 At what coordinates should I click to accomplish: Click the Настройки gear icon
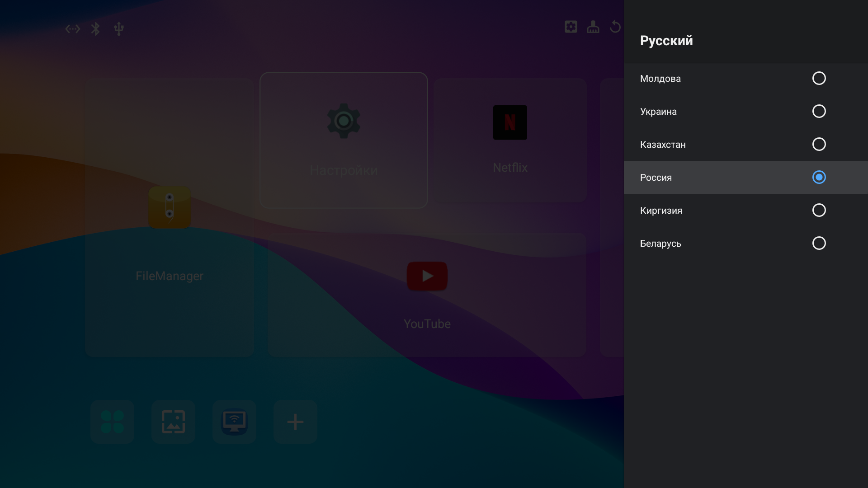[344, 121]
